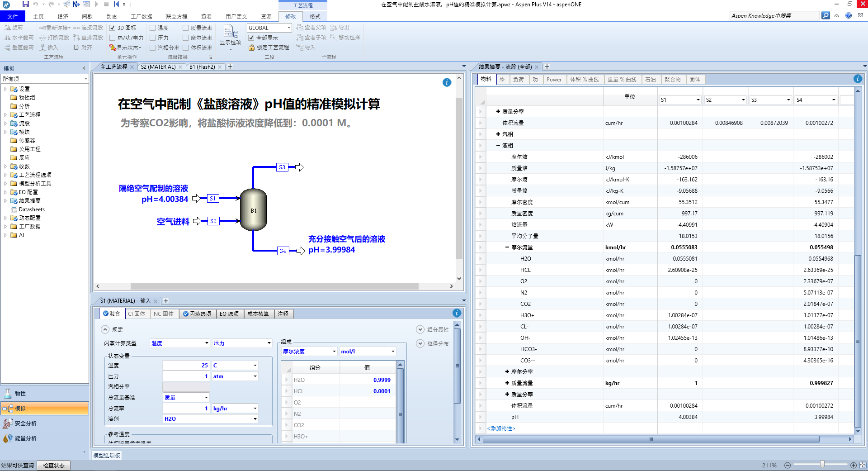Open the pressure unit atm dropdown
The height and width of the screenshot is (471, 868).
point(255,376)
